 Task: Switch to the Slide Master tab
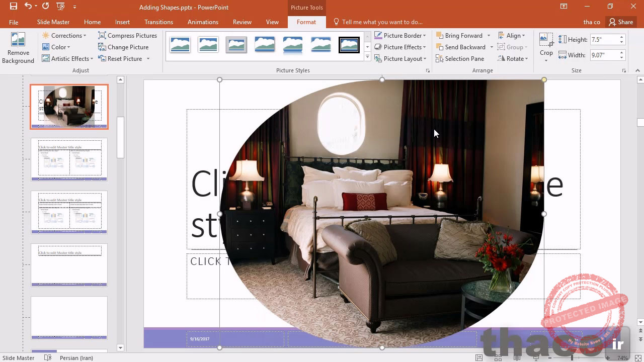click(53, 22)
